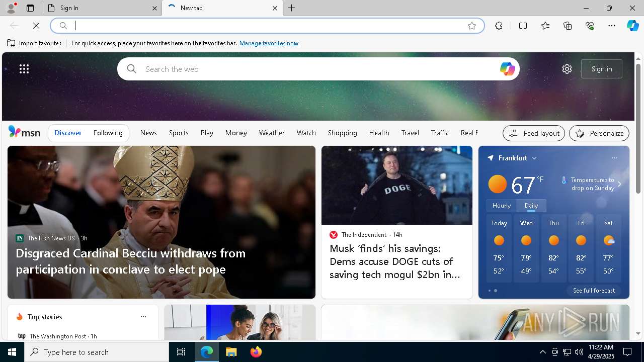The width and height of the screenshot is (644, 362).
Task: Open Manage favorites now link
Action: (x=269, y=43)
